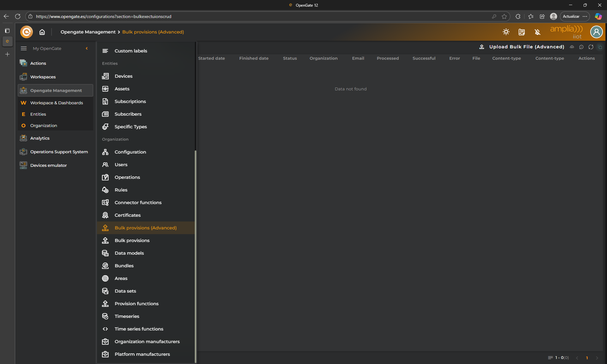
Task: Expand Workspace & Dashboards submenu
Action: click(x=56, y=103)
